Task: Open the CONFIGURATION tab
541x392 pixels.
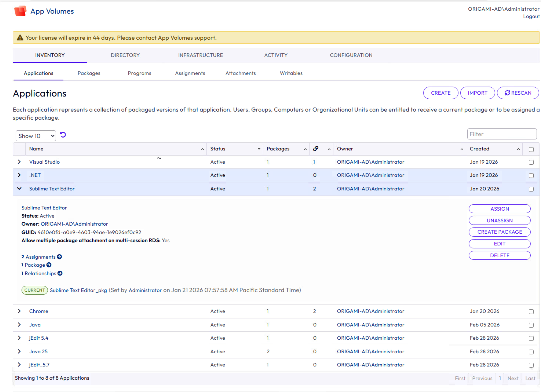Action: [x=351, y=55]
